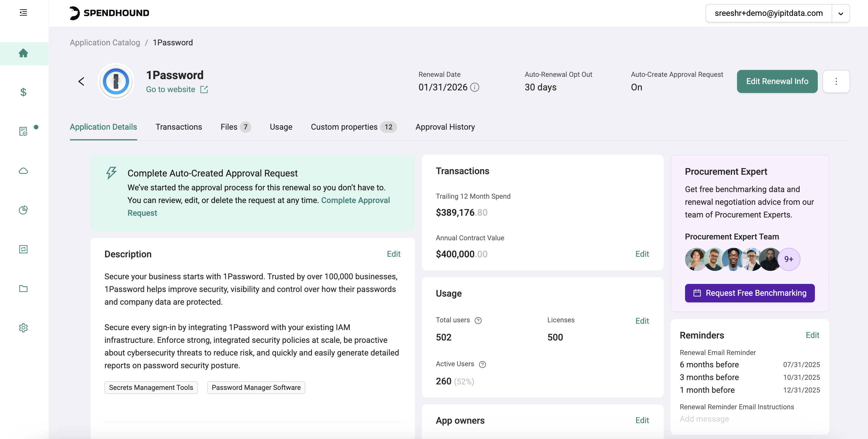The image size is (868, 439).
Task: Click the back arrow next to 1Password logo
Action: click(81, 81)
